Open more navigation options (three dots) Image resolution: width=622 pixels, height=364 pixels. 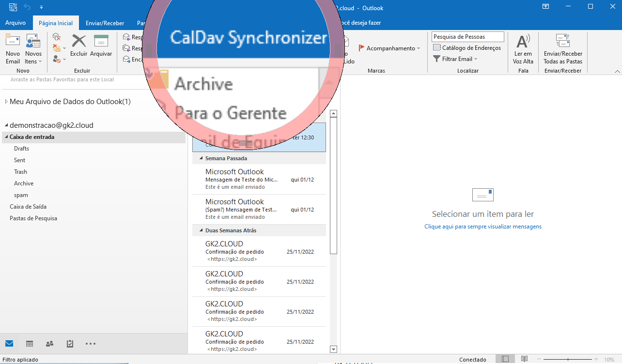pyautogui.click(x=91, y=344)
